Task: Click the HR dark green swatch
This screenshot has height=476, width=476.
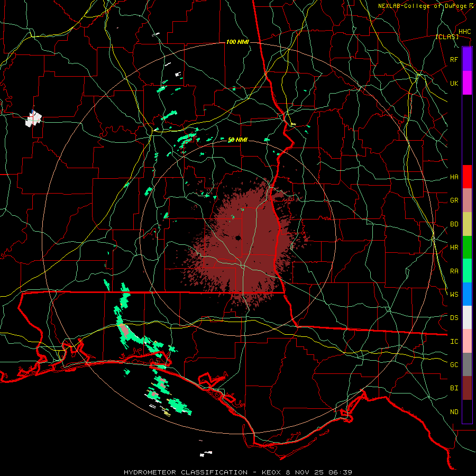Action: click(467, 248)
